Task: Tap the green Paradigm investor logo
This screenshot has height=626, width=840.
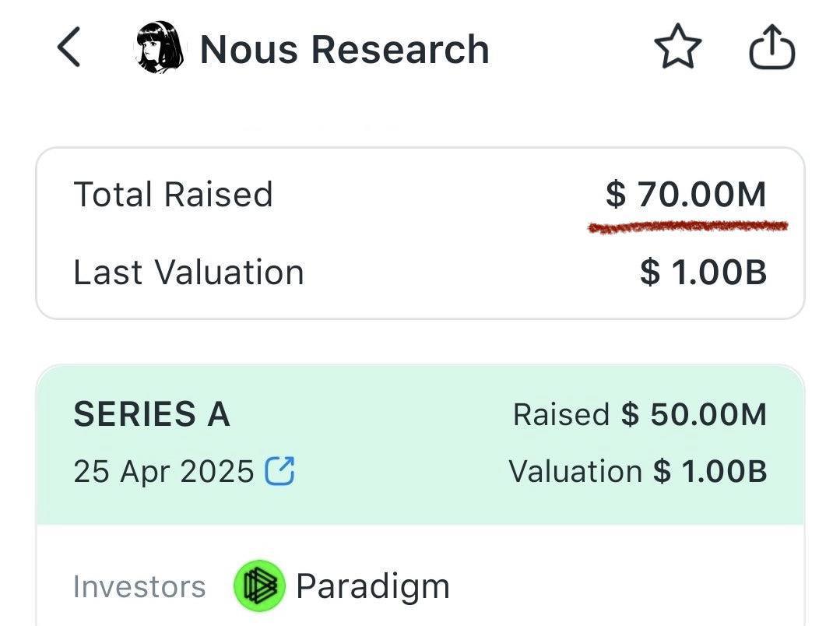Action: coord(259,586)
